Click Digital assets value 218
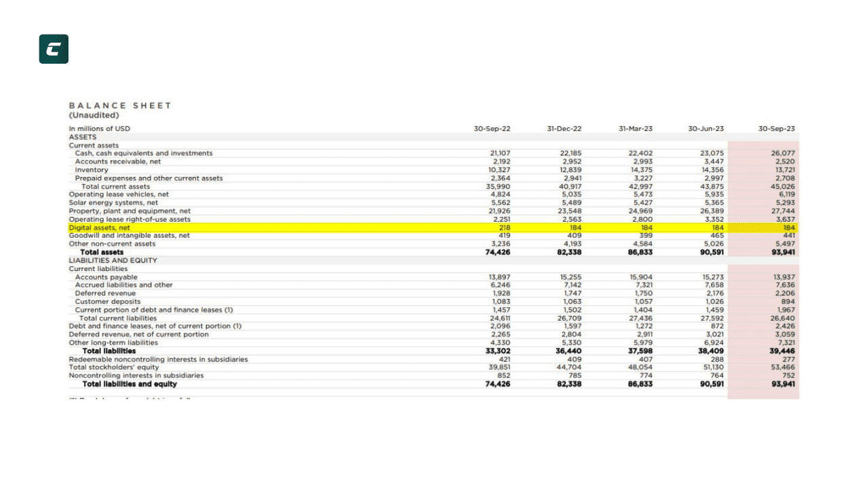The height and width of the screenshot is (488, 868). point(504,228)
